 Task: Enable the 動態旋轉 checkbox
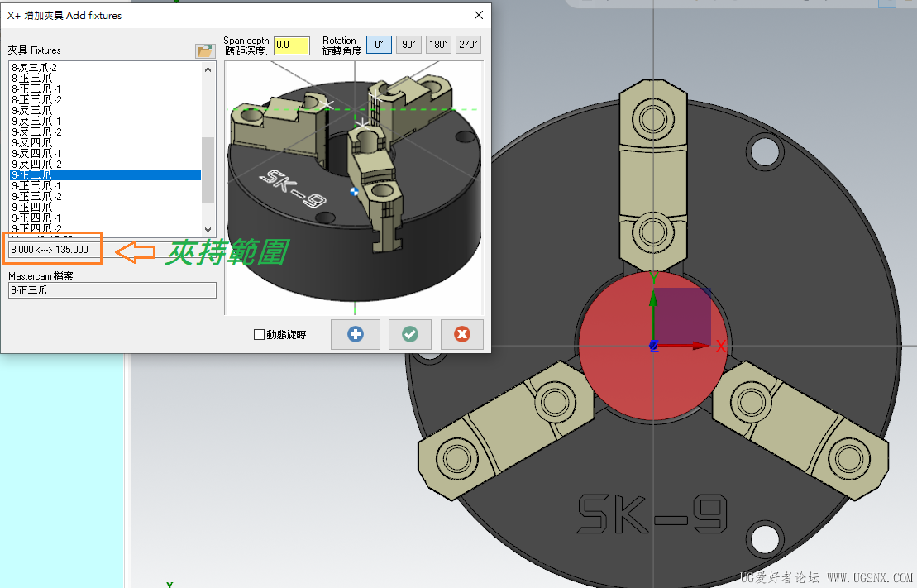(259, 335)
